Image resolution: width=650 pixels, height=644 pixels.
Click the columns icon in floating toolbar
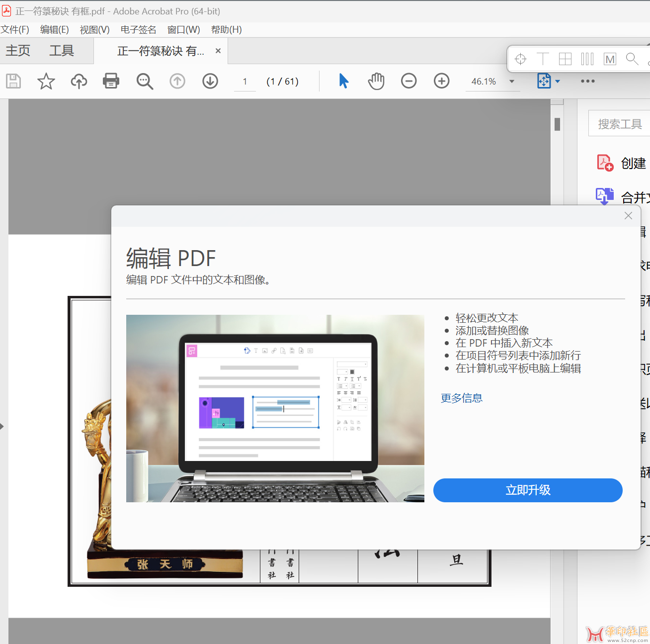tap(587, 59)
